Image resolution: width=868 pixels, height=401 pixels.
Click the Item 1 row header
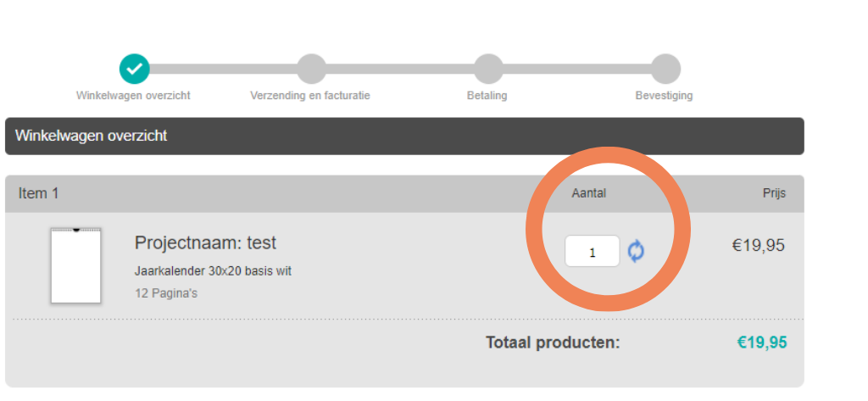(39, 193)
